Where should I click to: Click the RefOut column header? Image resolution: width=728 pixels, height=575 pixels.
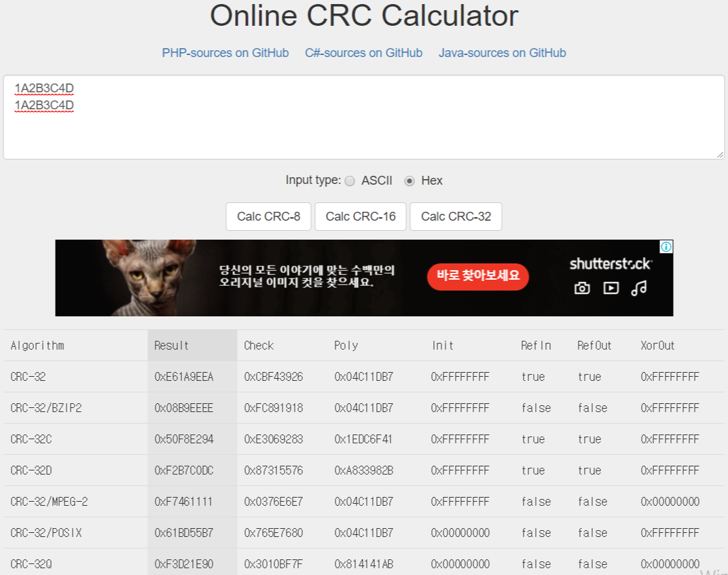click(x=594, y=346)
